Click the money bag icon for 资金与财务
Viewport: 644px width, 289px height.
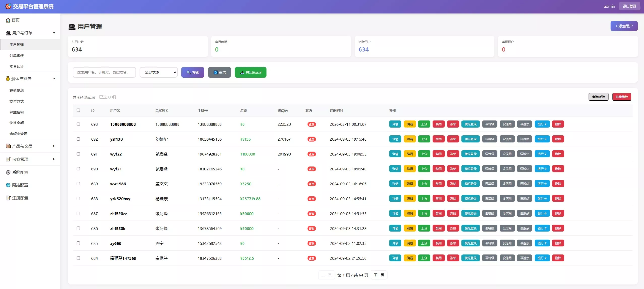click(8, 79)
